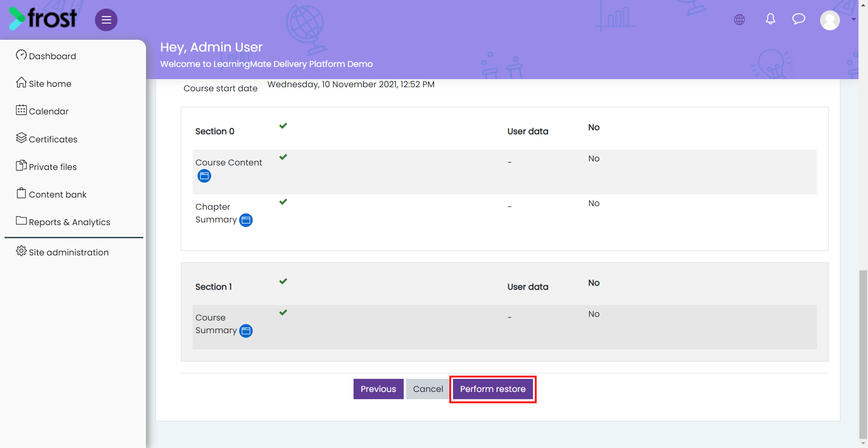The image size is (868, 448).
Task: Click the user avatar picture
Action: point(830,20)
